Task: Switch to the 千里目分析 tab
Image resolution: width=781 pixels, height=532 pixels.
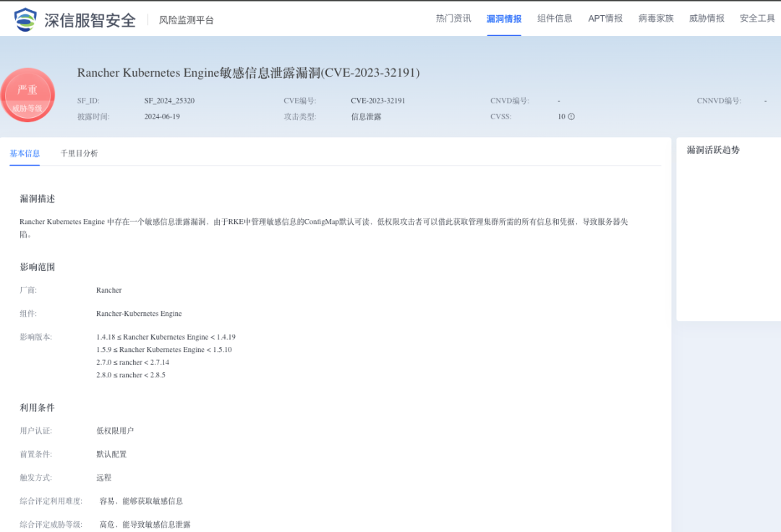Action: (x=80, y=153)
